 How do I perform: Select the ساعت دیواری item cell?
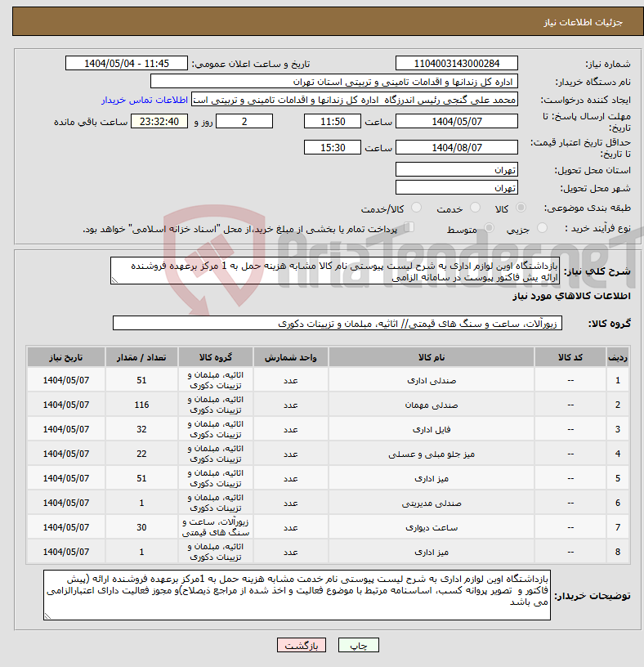(x=432, y=527)
